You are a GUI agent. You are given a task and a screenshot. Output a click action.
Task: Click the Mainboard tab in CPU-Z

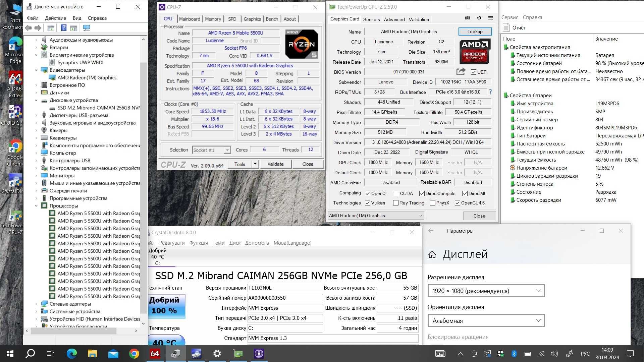[x=189, y=18]
